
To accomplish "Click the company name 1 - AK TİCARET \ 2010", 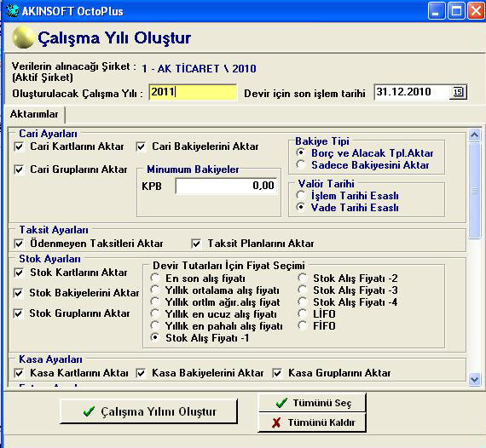I will point(199,68).
